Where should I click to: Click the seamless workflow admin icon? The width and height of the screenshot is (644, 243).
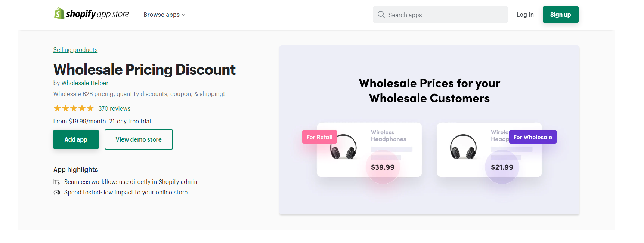tap(57, 182)
